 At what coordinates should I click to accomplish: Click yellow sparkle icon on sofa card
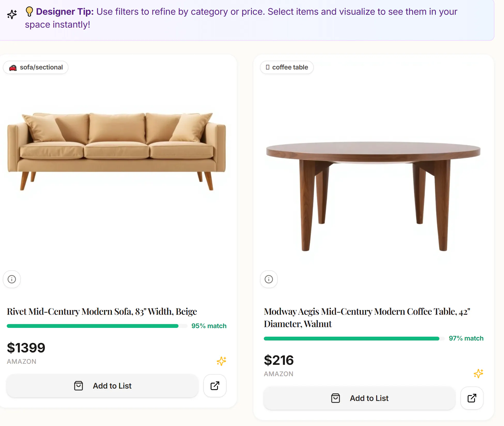coord(221,361)
